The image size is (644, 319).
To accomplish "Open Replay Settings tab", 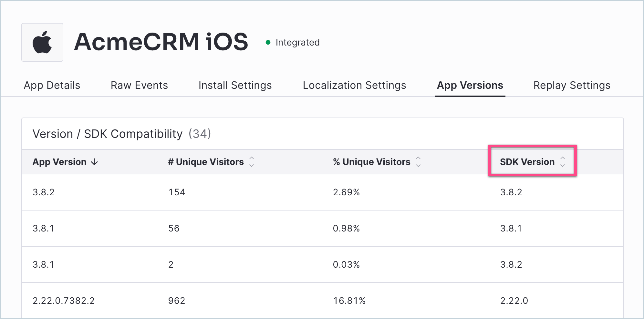I will coord(572,85).
